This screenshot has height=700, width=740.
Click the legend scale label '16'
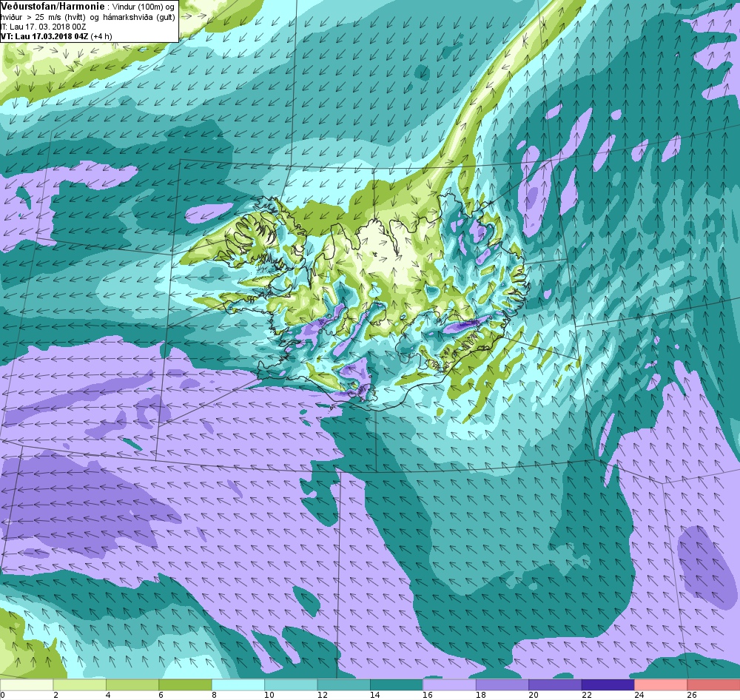(428, 694)
